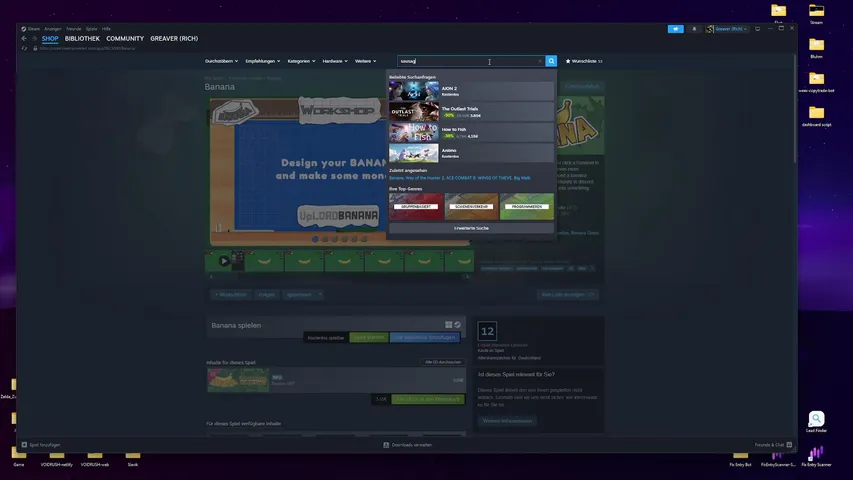The width and height of the screenshot is (853, 480).
Task: Open the Freunde menu
Action: pos(73,29)
